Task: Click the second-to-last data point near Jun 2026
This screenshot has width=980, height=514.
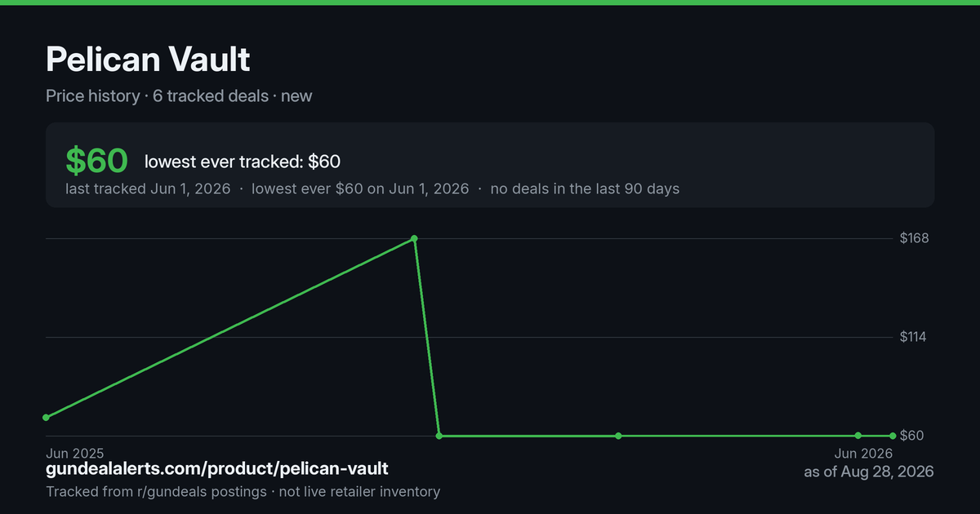Action: 858,436
